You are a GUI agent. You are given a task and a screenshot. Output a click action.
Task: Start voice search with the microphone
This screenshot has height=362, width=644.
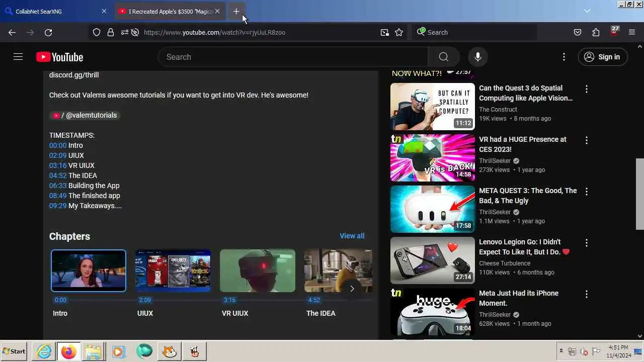[477, 57]
